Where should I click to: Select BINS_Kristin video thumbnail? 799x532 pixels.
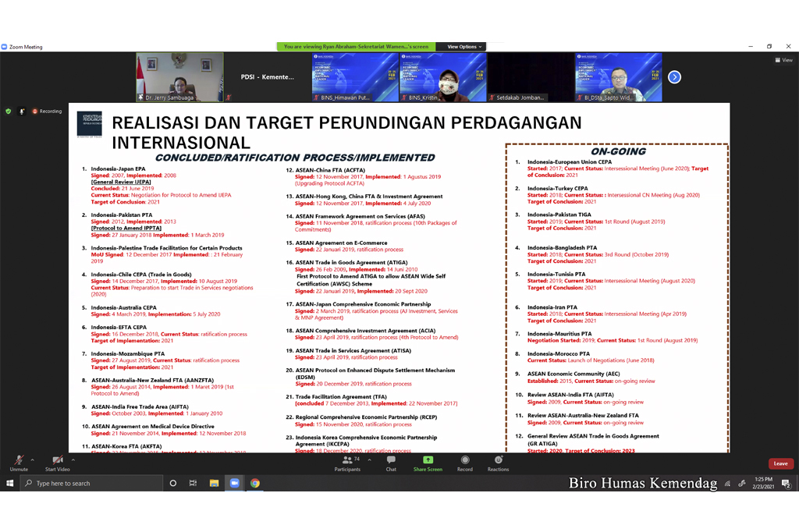tap(443, 77)
